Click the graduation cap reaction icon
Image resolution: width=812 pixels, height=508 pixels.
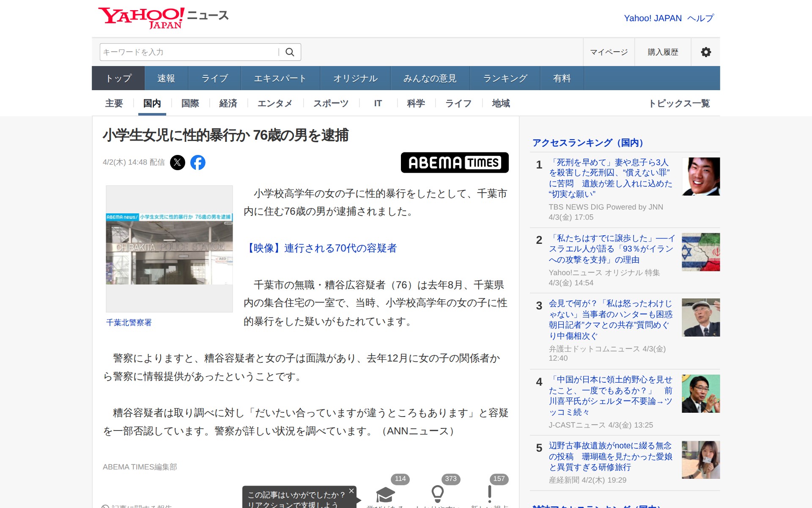click(385, 494)
